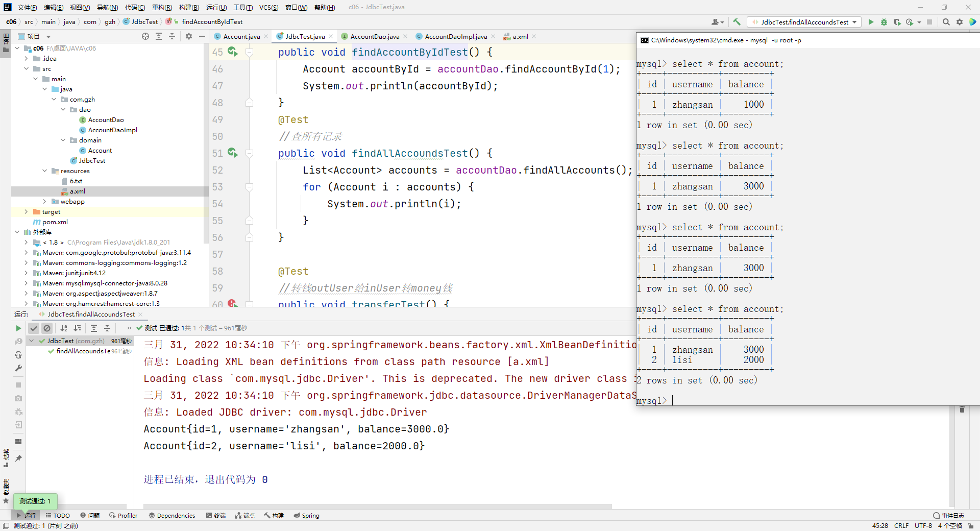Run JdbcTest.findAllAccoundsTest with green play icon
Viewport: 980px width, 531px height.
coord(871,22)
